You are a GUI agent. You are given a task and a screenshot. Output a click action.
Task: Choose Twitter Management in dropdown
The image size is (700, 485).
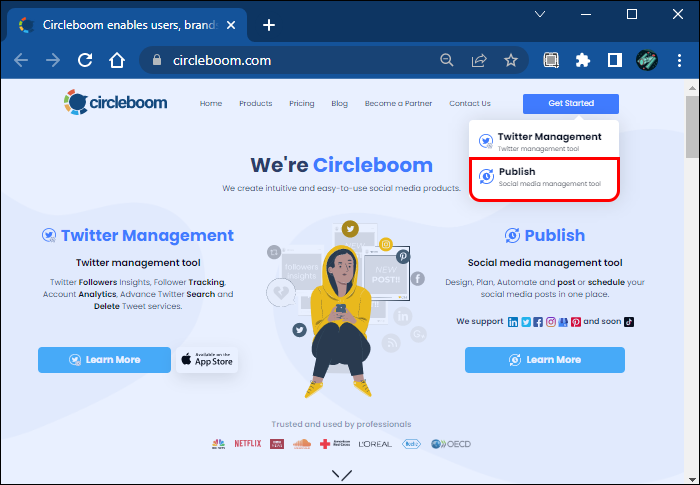[x=544, y=141]
